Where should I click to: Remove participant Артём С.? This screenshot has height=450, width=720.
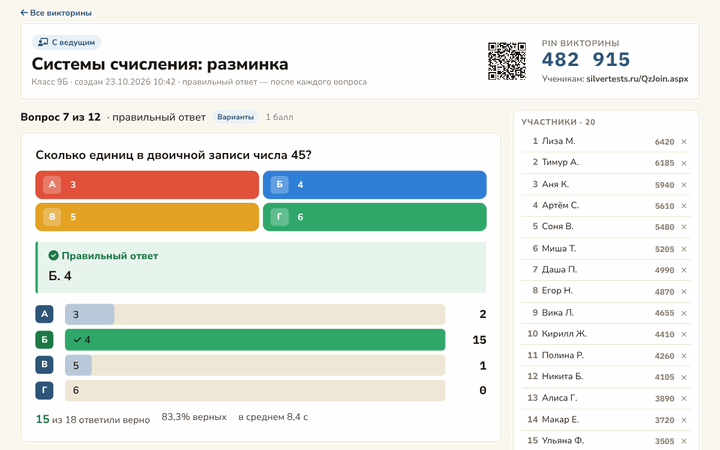684,206
